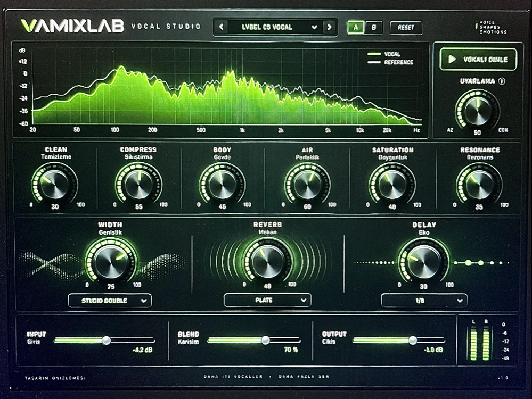Click the COMPRESS value 55
Image resolution: width=532 pixels, height=399 pixels.
(139, 207)
